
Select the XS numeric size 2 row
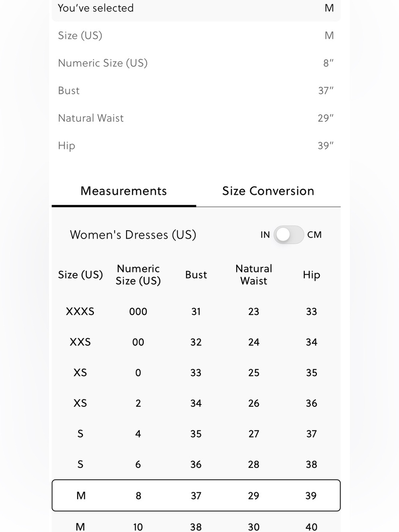(x=196, y=403)
